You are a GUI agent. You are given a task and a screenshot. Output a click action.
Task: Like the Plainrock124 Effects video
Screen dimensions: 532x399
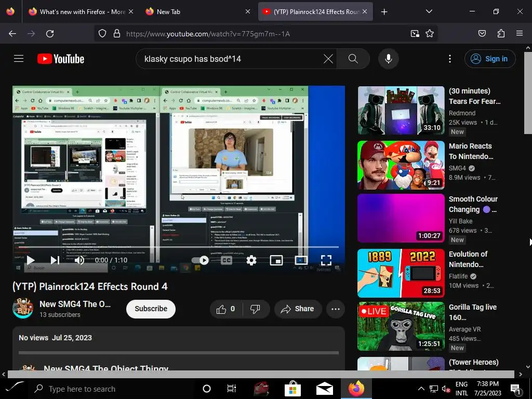(226, 309)
